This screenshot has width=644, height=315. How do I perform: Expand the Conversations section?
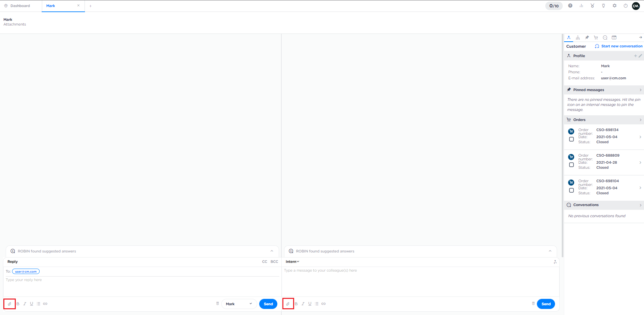pyautogui.click(x=640, y=205)
